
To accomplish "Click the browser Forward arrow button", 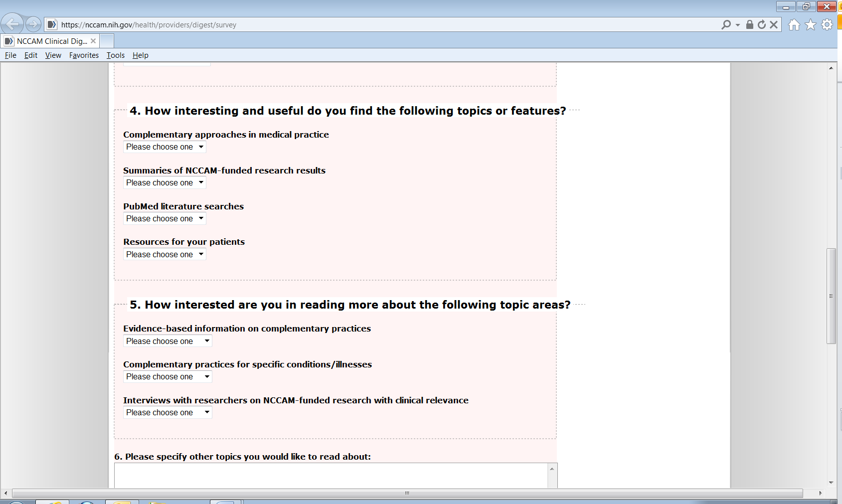I will [33, 24].
